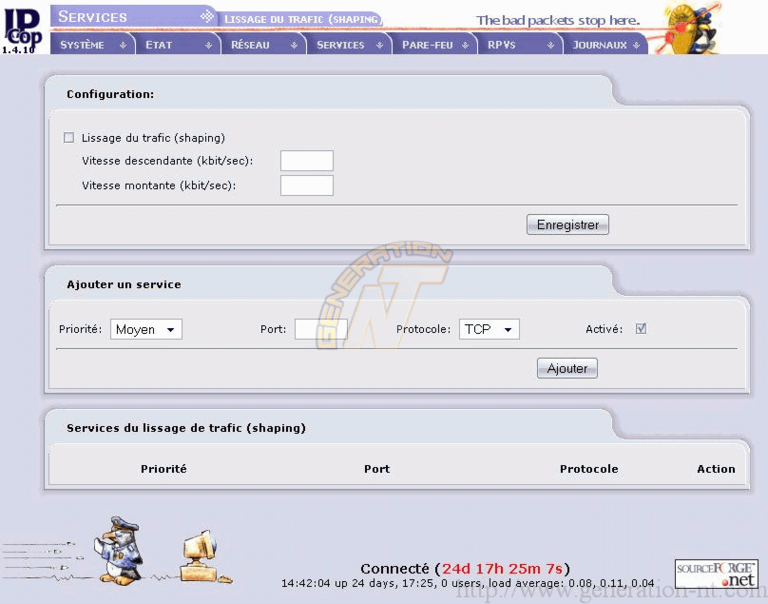The image size is (768, 604).
Task: Open the RPVs menu
Action: [520, 45]
